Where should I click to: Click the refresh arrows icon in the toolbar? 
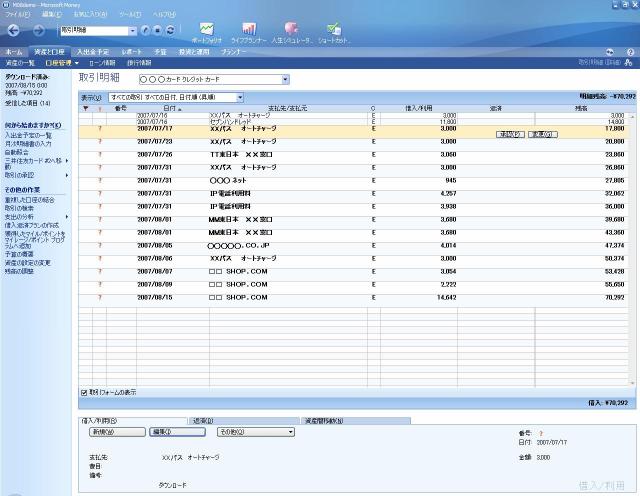pos(170,31)
